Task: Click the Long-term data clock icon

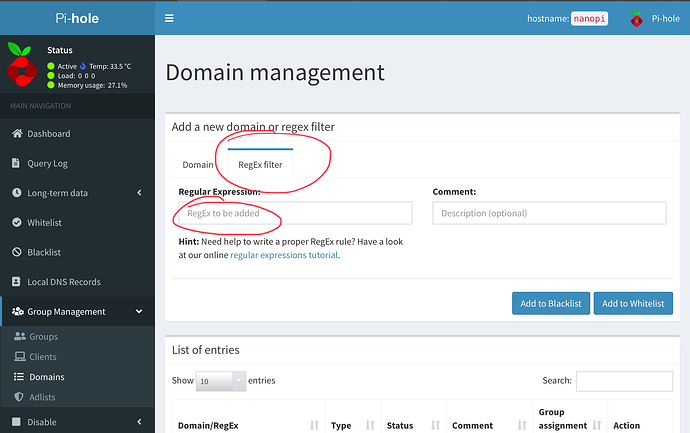Action: [x=16, y=193]
